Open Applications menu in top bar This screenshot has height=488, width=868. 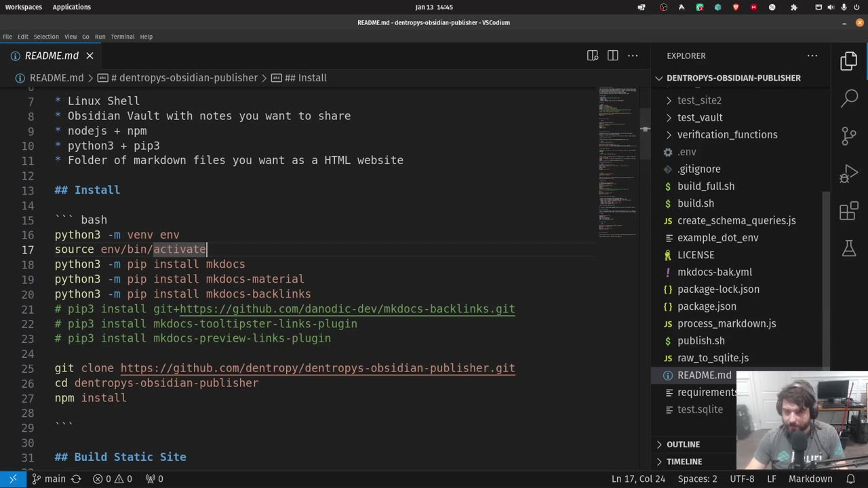pos(71,7)
